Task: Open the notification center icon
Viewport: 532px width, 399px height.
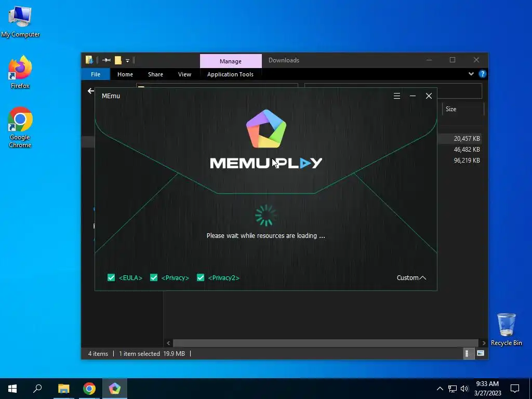Action: pos(515,389)
